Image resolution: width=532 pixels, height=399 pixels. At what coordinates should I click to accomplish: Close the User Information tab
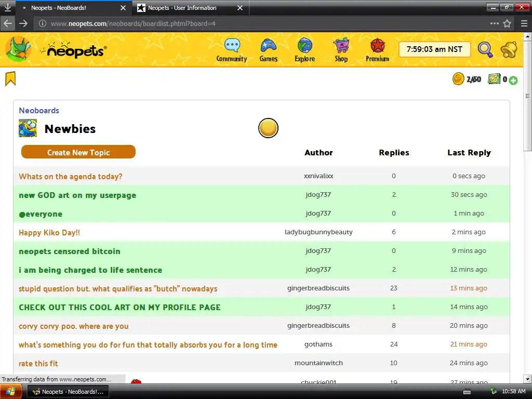coord(240,8)
